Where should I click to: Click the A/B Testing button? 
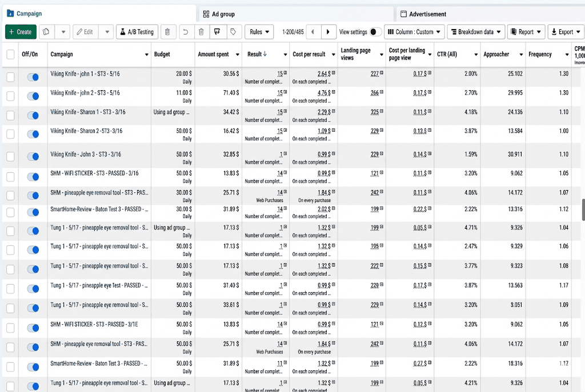137,32
